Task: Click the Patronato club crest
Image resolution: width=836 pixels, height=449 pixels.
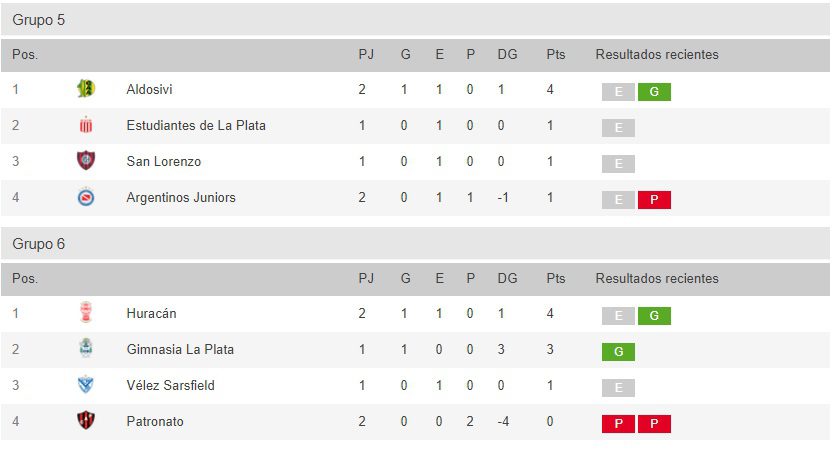Action: click(x=86, y=421)
